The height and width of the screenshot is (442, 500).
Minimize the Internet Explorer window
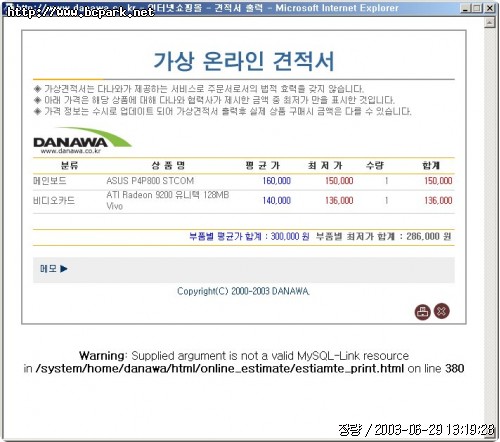pos(465,8)
